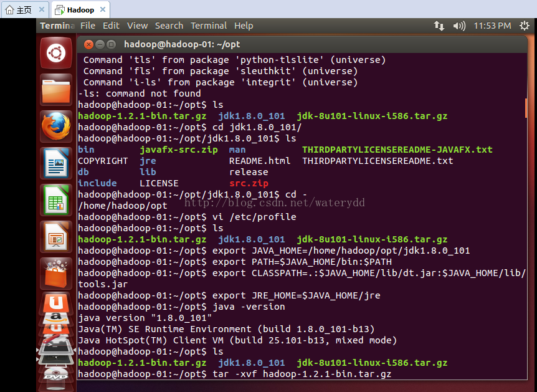Viewport: 537px width, 392px height.
Task: Click the '/home/hadoop/opt' output line
Action: [123, 206]
